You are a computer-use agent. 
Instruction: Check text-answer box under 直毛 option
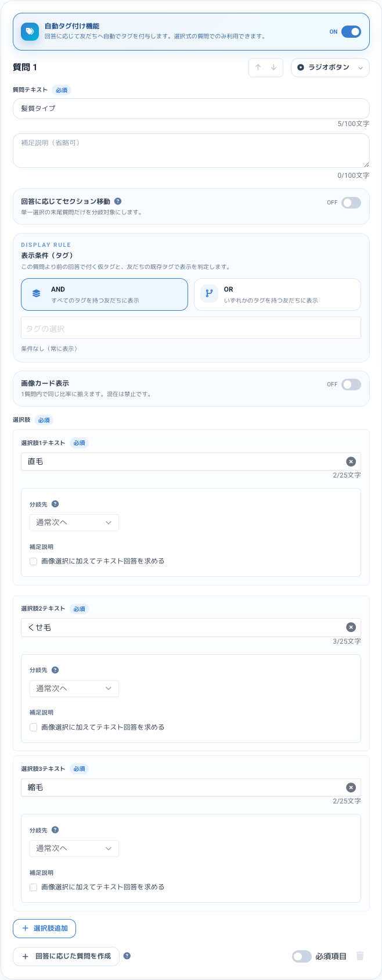point(34,561)
